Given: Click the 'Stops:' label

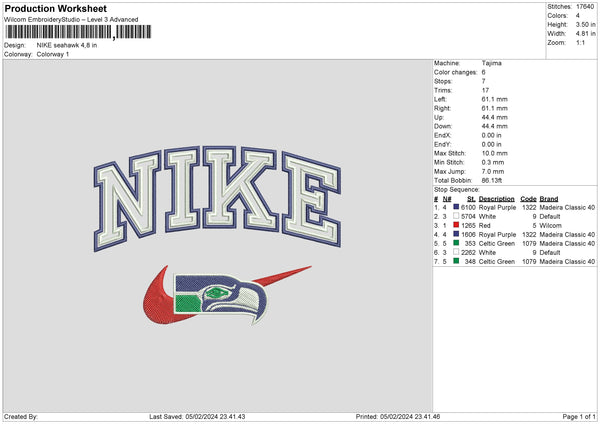Looking at the screenshot, I should 443,81.
